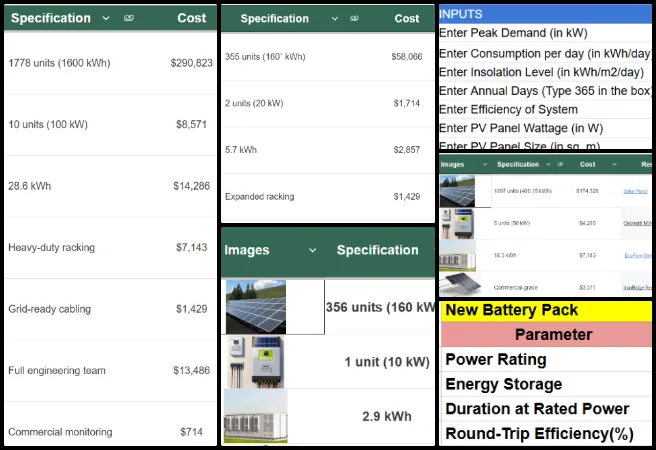Image resolution: width=656 pixels, height=450 pixels.
Task: Select the '$58,066' cost cell
Action: (x=407, y=57)
